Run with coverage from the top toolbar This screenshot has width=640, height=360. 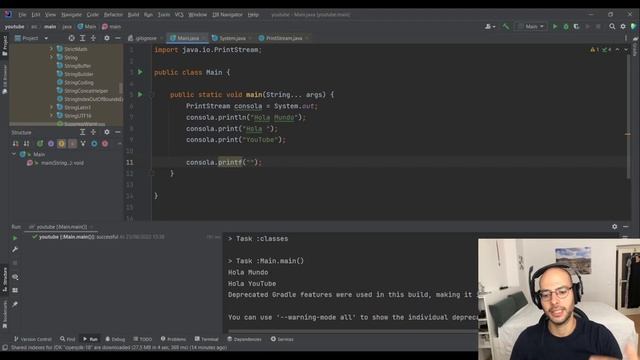tap(576, 27)
